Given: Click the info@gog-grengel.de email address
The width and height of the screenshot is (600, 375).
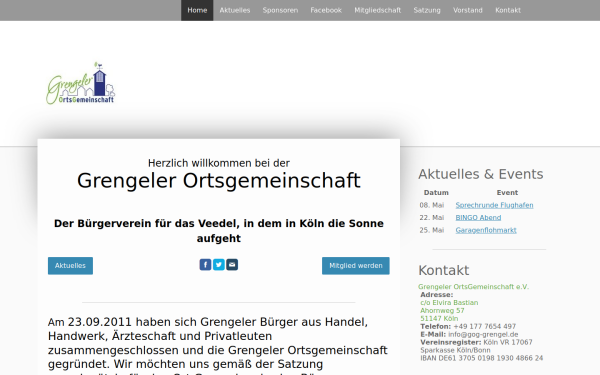Looking at the screenshot, I should 483,334.
